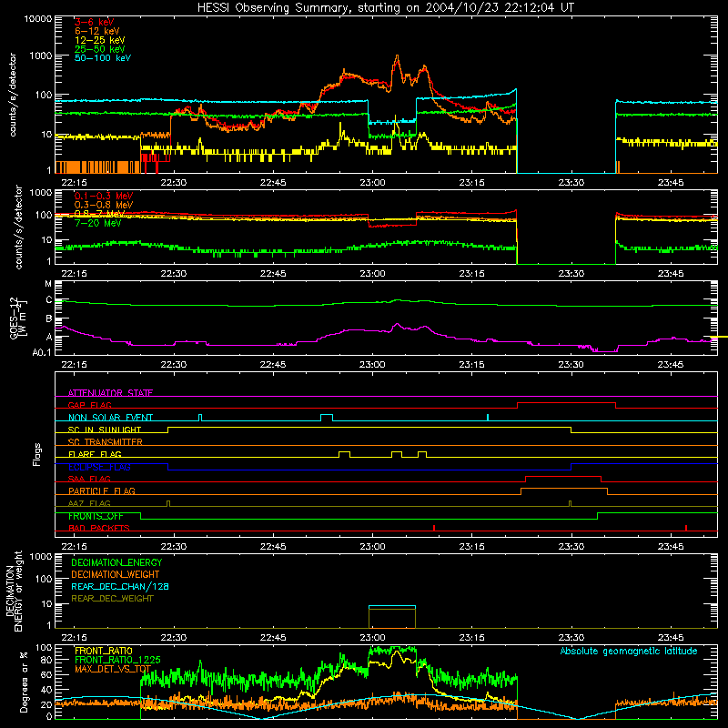
Task: Select the 3-6 keV legend label
Action: point(95,22)
